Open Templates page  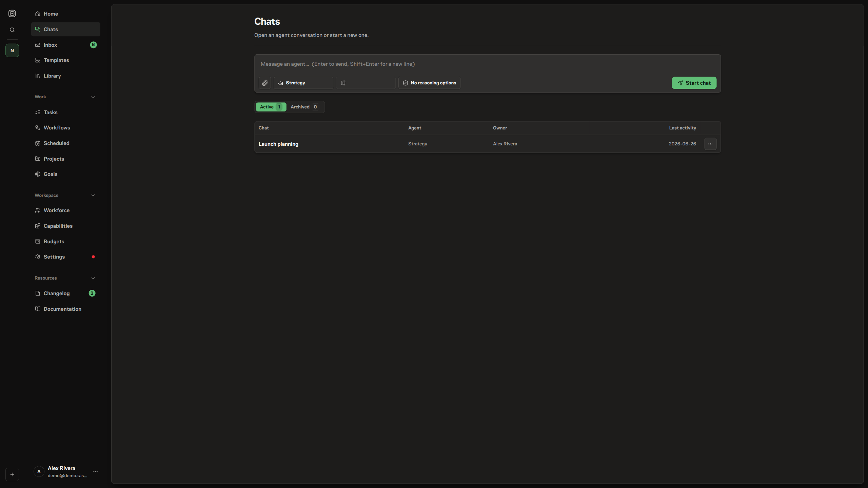66,60
